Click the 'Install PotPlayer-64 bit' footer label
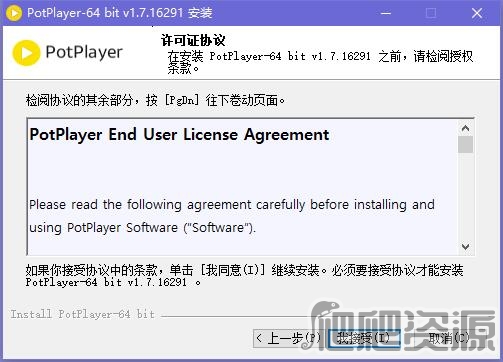The width and height of the screenshot is (503, 362). [x=82, y=314]
